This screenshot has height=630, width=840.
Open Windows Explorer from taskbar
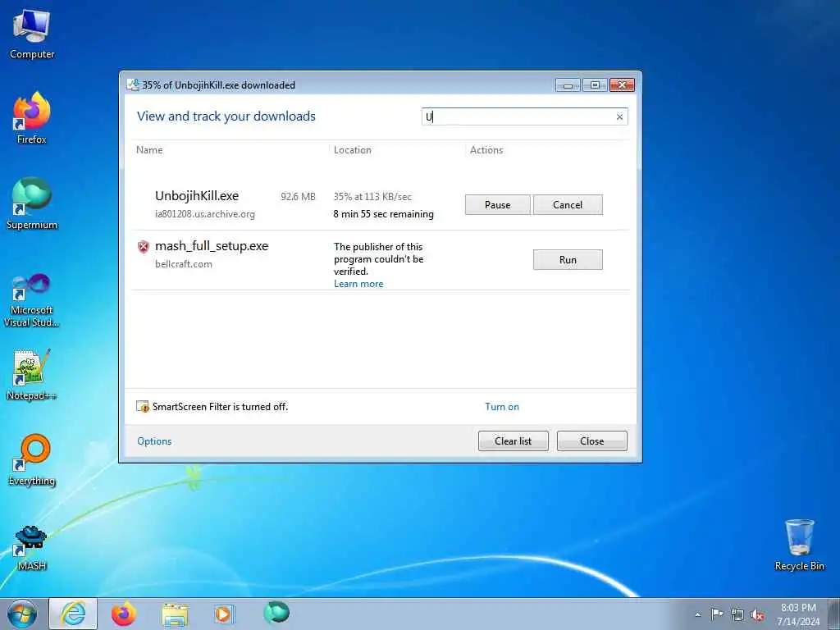(x=175, y=614)
